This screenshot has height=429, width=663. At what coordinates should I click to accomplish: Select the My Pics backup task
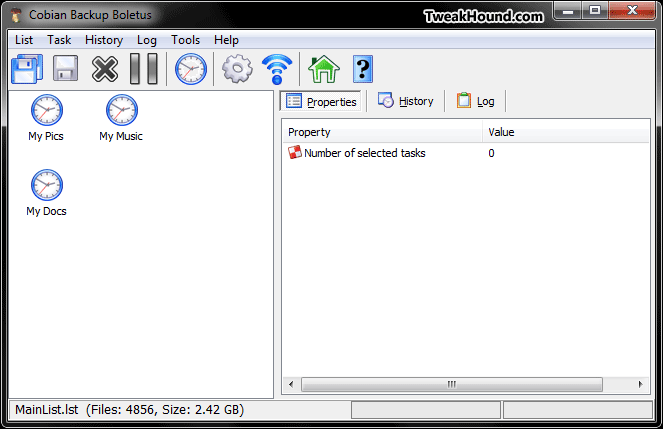pos(46,118)
